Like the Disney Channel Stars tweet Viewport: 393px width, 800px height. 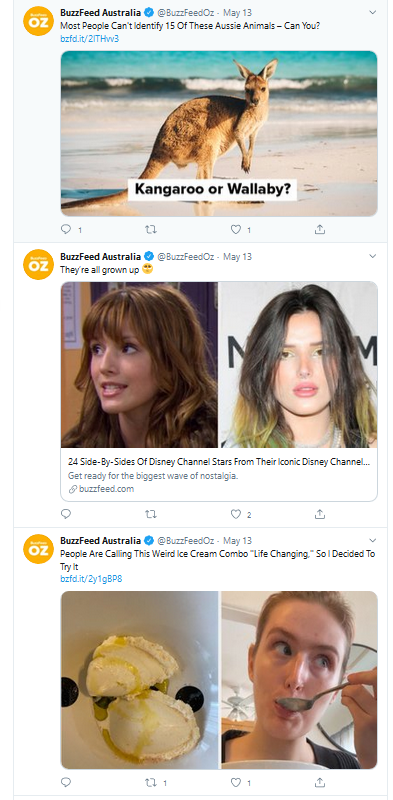(x=235, y=514)
